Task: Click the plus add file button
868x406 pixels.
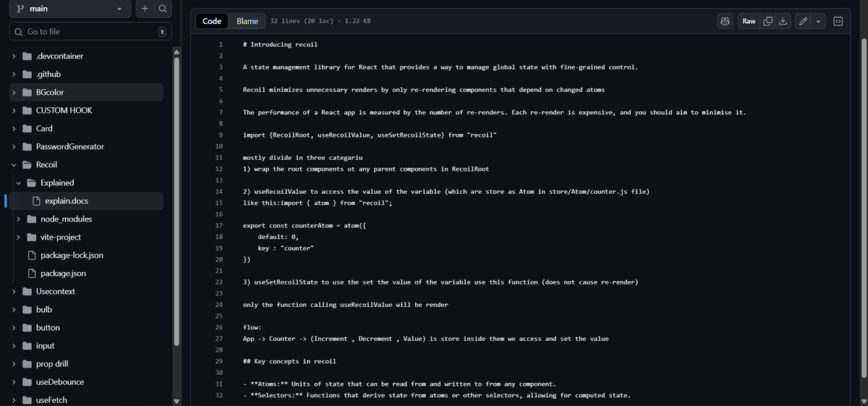Action: (145, 9)
